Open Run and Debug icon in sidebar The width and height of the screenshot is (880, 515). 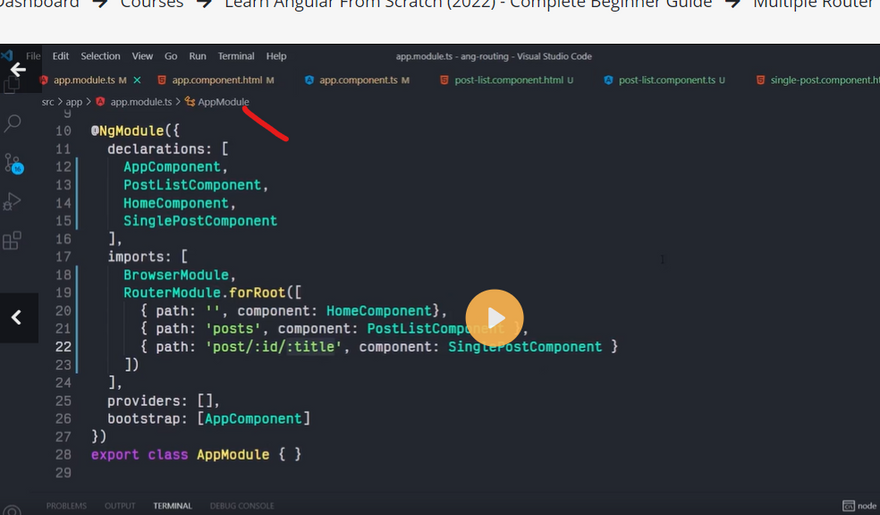(13, 202)
